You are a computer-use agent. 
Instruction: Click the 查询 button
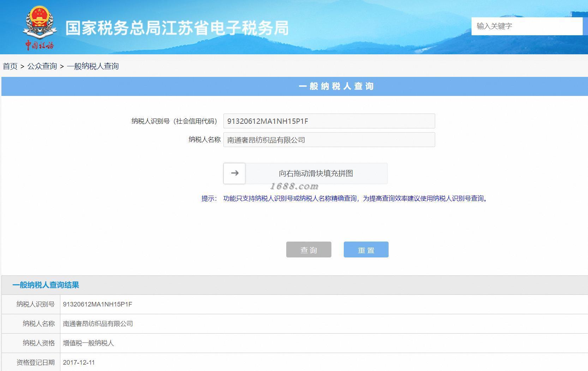tap(308, 250)
